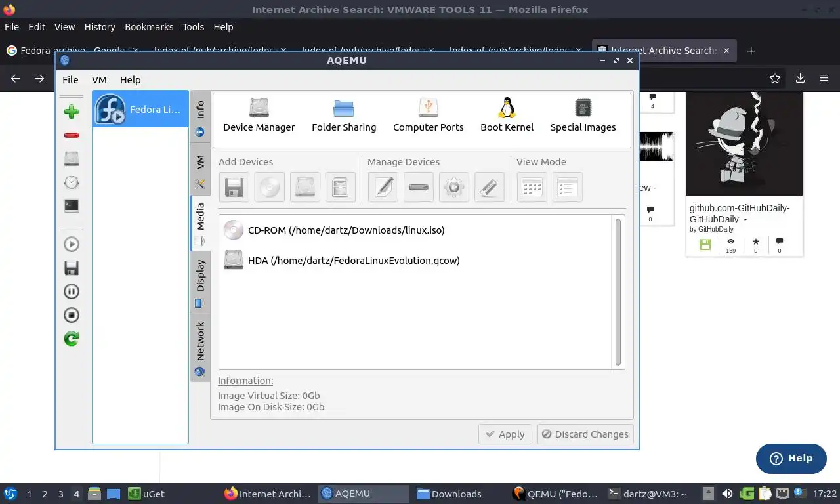840x504 pixels.
Task: Open the github.com-GitHubDaily item thumbnail
Action: pyautogui.click(x=744, y=144)
